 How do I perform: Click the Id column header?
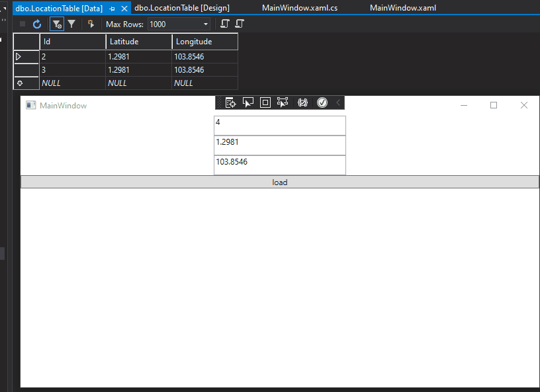[73, 42]
